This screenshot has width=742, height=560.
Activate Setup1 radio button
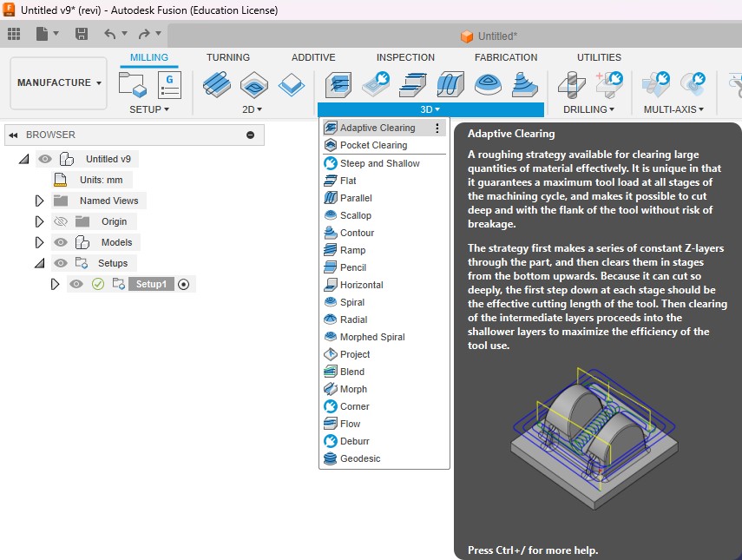(184, 285)
